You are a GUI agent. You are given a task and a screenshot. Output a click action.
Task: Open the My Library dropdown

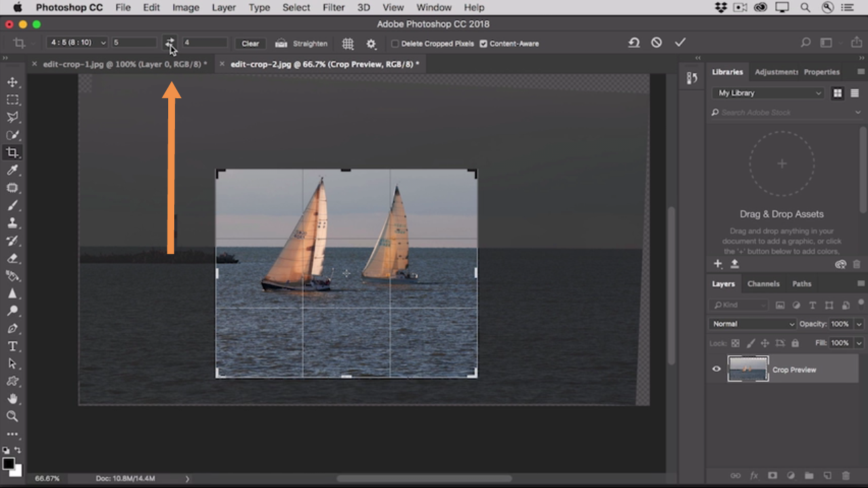pos(769,93)
